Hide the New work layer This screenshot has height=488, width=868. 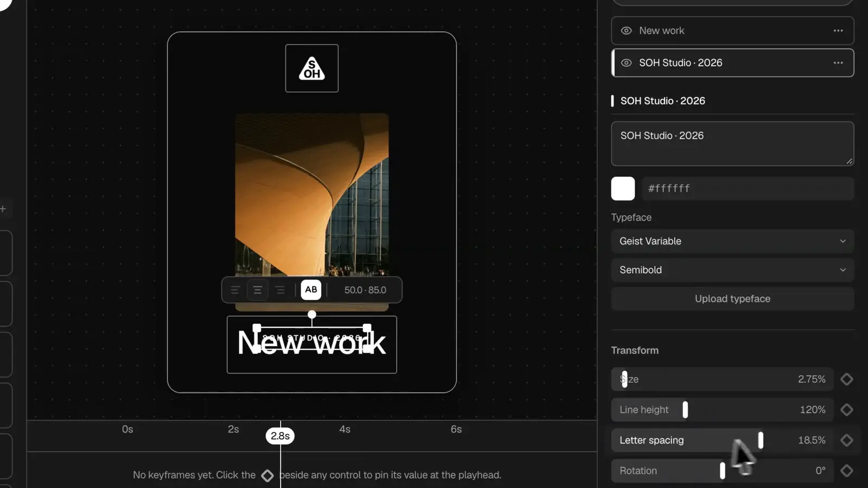pos(626,31)
